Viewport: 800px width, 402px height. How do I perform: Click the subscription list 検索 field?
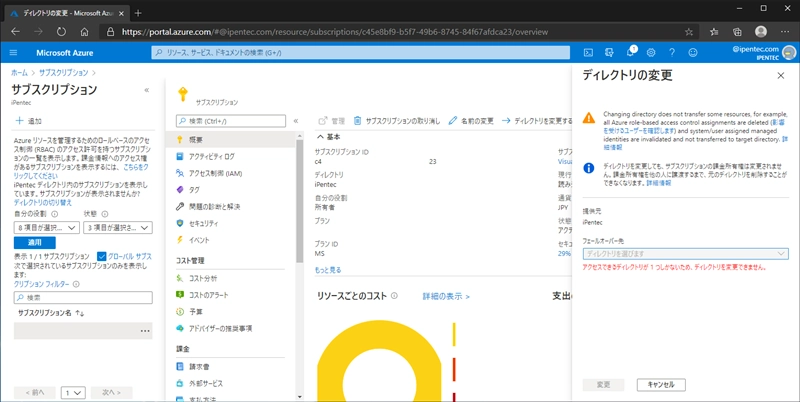coord(83,297)
